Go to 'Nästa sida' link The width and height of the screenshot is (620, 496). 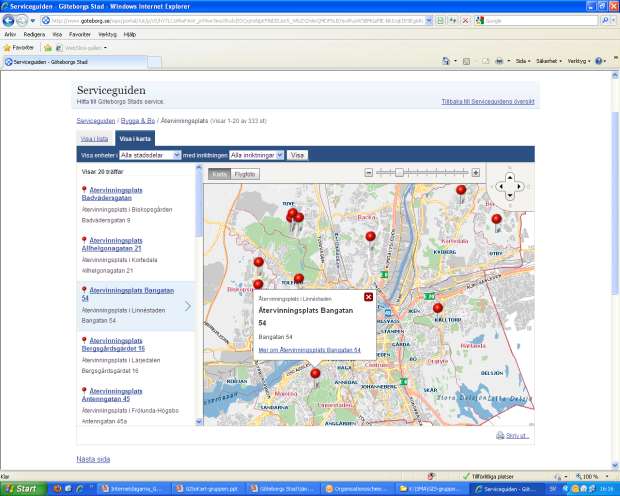[x=93, y=459]
